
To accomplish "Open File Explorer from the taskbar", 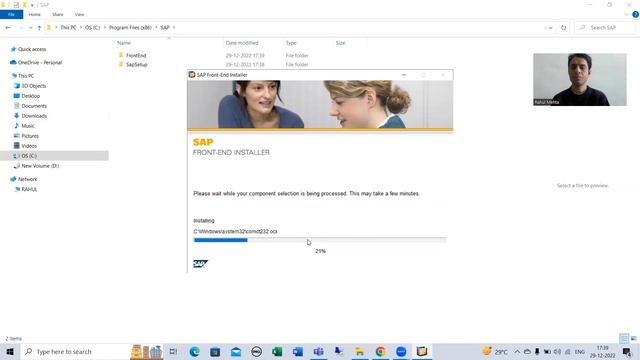I will [x=360, y=351].
